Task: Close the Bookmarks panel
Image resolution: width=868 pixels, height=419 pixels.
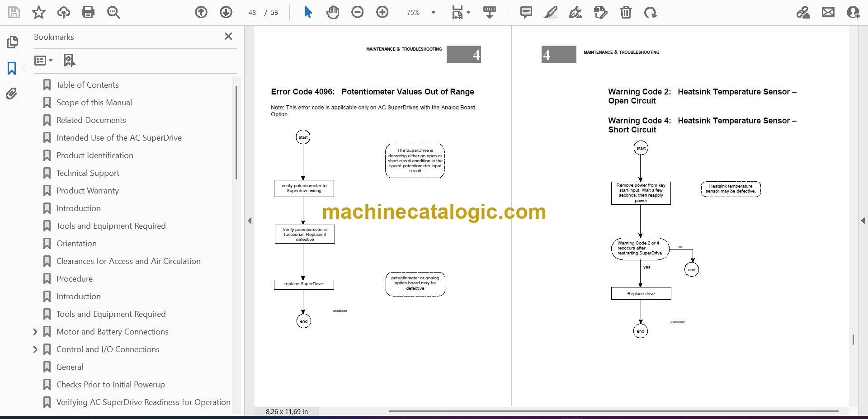Action: pos(228,36)
